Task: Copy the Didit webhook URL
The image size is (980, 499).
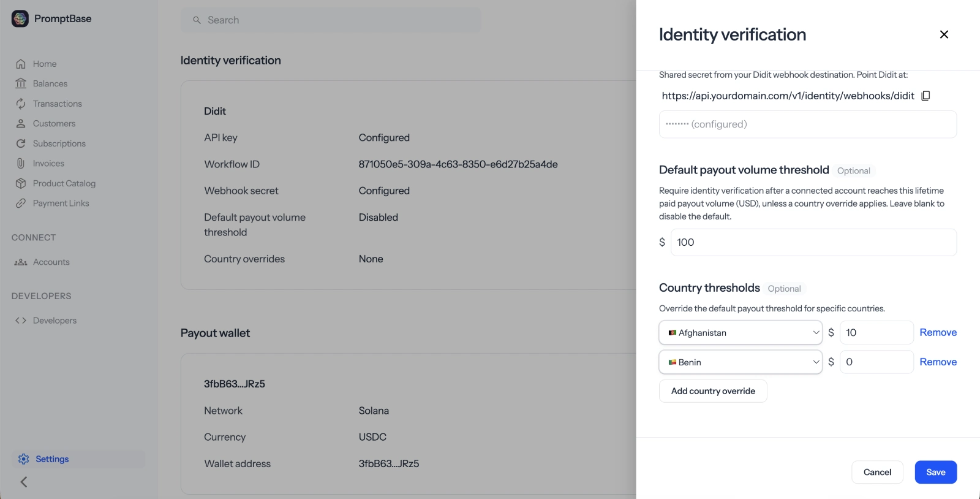Action: coord(925,96)
